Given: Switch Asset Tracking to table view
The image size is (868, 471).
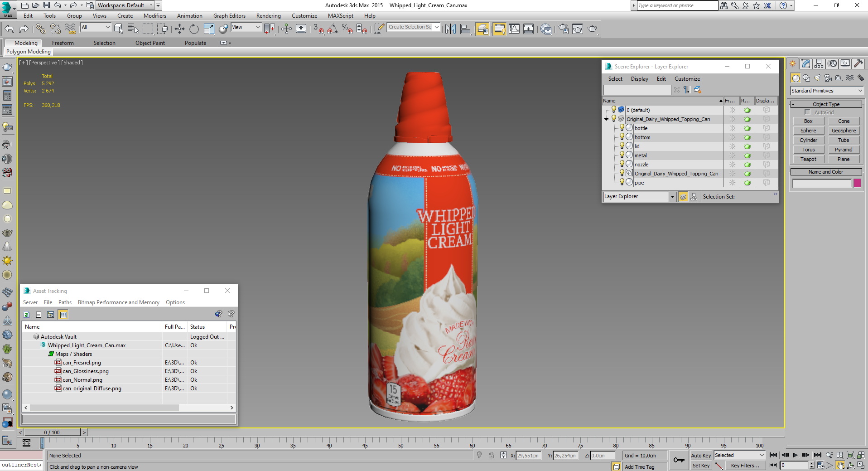Looking at the screenshot, I should [63, 315].
